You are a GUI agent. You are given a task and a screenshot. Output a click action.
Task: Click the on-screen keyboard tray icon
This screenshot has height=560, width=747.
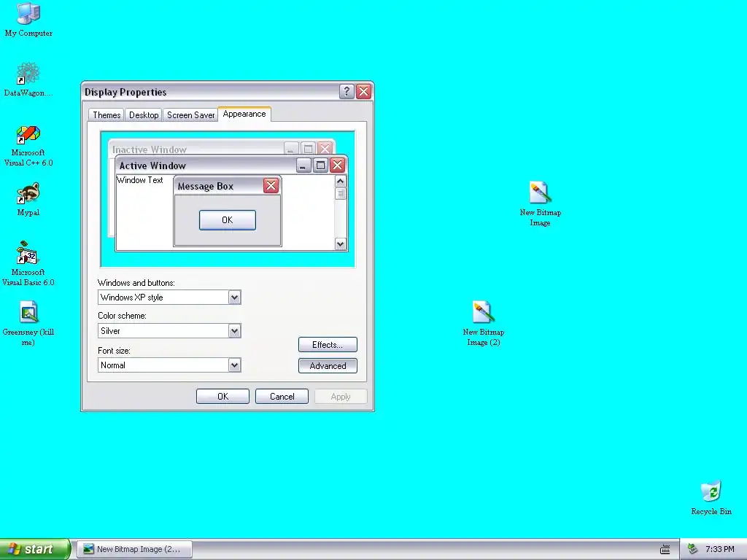click(665, 550)
